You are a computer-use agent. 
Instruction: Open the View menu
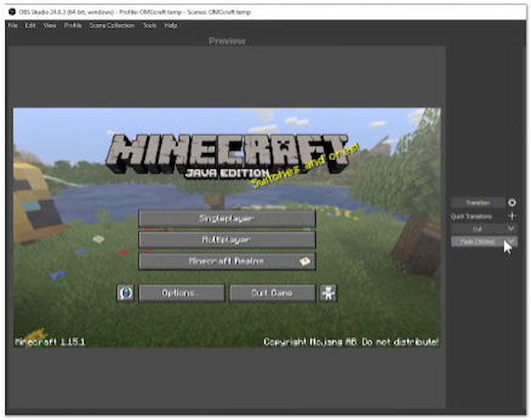coord(50,26)
